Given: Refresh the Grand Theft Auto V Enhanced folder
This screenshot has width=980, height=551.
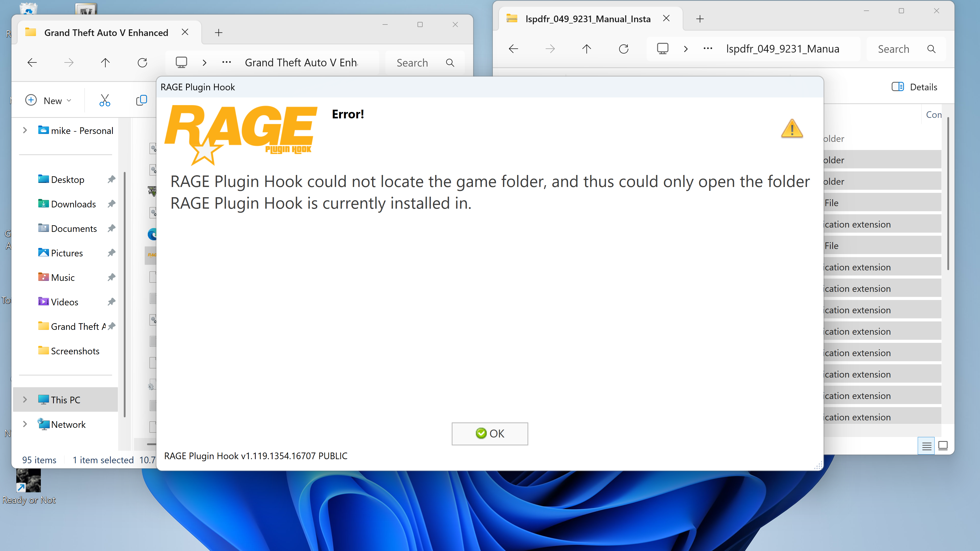Looking at the screenshot, I should [x=142, y=63].
